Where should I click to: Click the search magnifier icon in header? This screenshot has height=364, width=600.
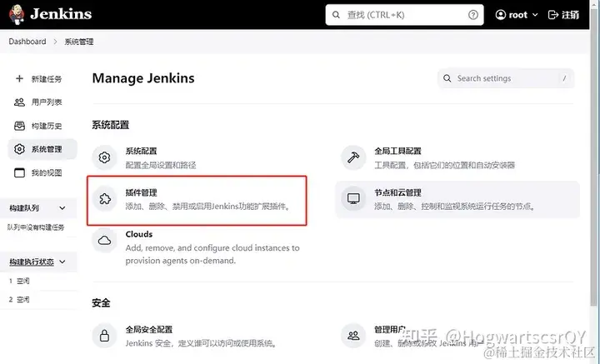tap(336, 15)
